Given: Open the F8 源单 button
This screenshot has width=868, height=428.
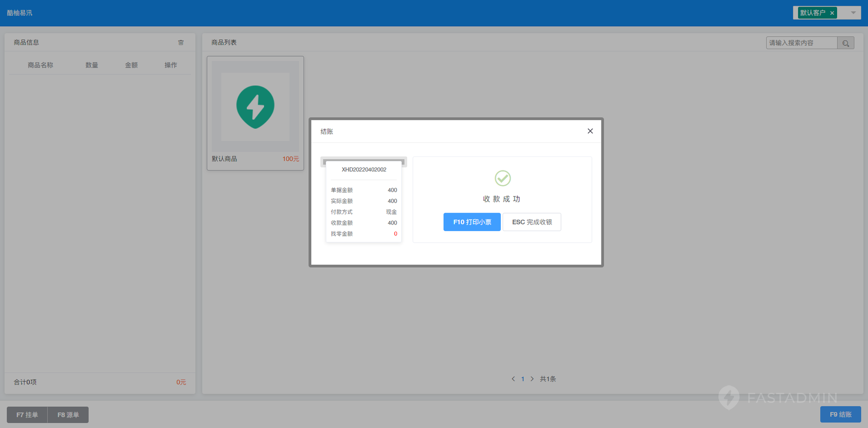Looking at the screenshot, I should pos(68,415).
